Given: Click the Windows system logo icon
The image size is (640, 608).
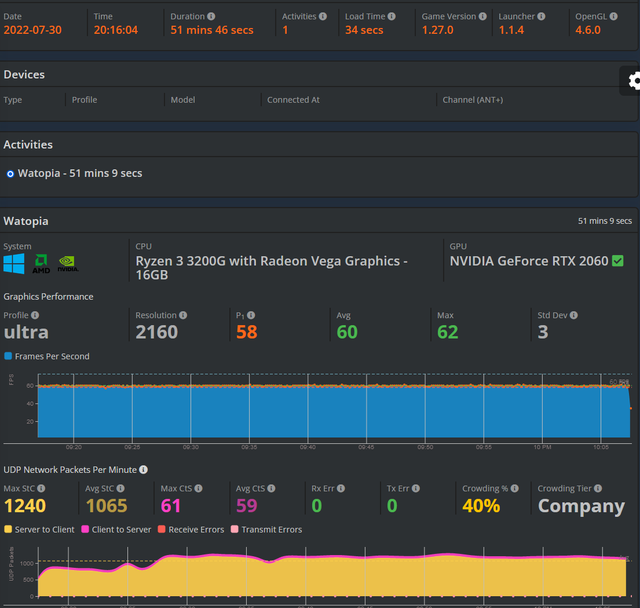Looking at the screenshot, I should [x=14, y=264].
